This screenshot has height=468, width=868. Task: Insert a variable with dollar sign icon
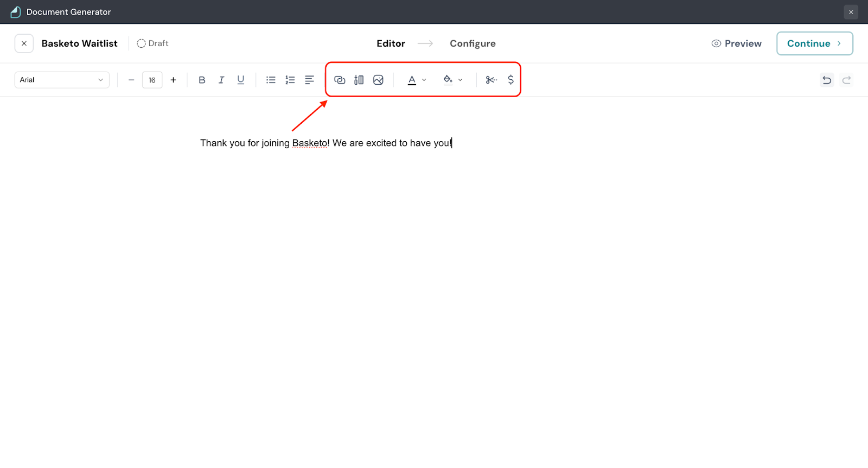pos(510,80)
